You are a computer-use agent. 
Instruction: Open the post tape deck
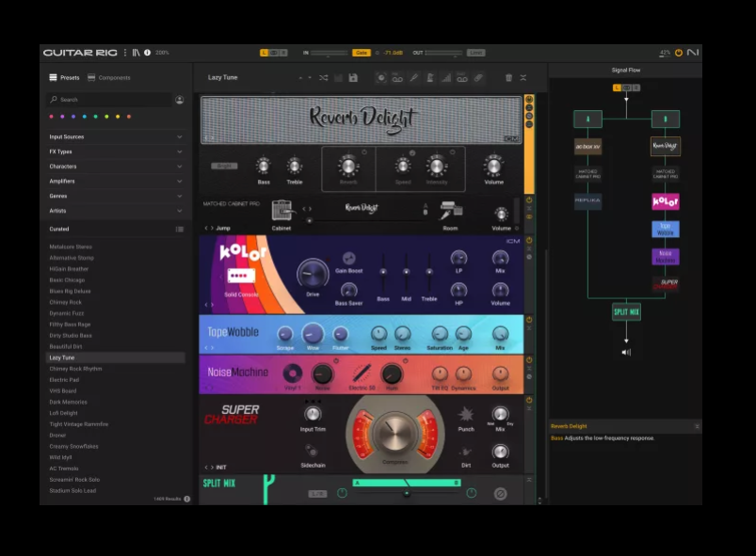coord(462,77)
